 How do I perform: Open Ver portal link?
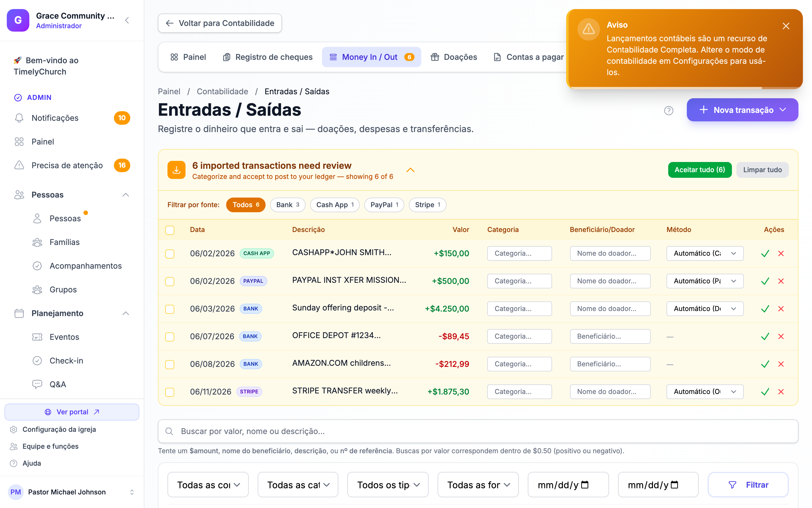(x=72, y=412)
